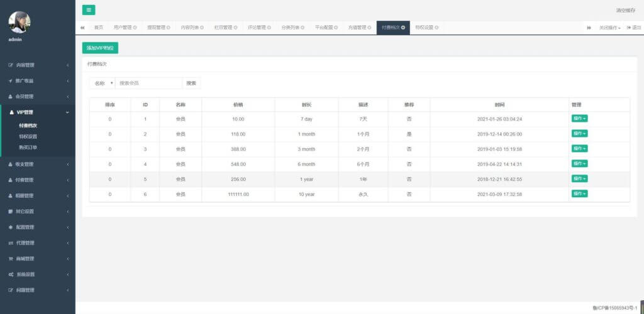644x314 pixels.
Task: Click the admin avatar picture
Action: [x=19, y=22]
